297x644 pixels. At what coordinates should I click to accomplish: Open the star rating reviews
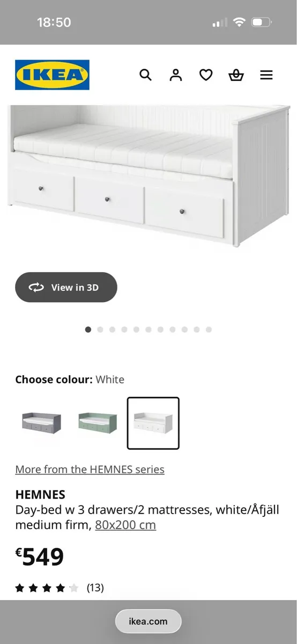click(47, 588)
